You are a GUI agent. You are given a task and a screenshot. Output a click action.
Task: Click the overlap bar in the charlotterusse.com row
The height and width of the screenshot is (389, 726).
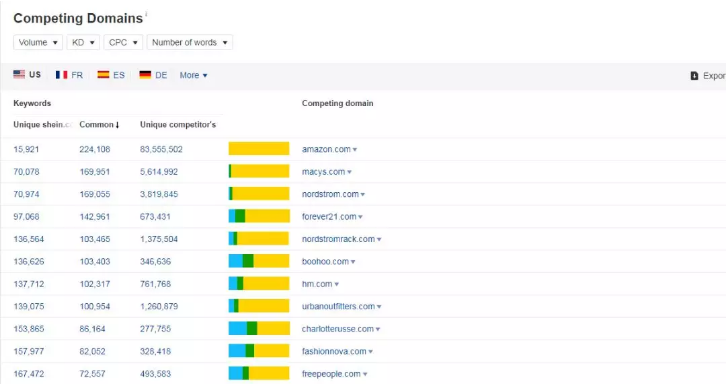[259, 328]
